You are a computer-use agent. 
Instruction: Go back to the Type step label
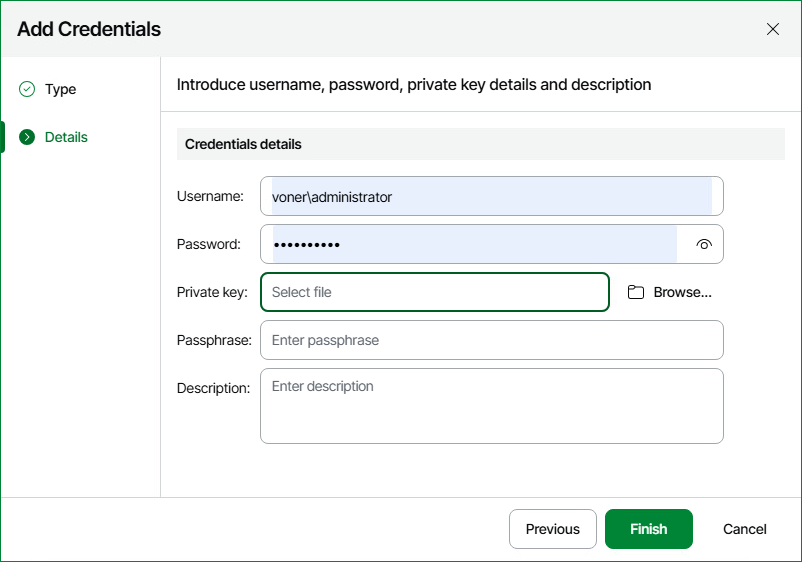click(x=60, y=89)
